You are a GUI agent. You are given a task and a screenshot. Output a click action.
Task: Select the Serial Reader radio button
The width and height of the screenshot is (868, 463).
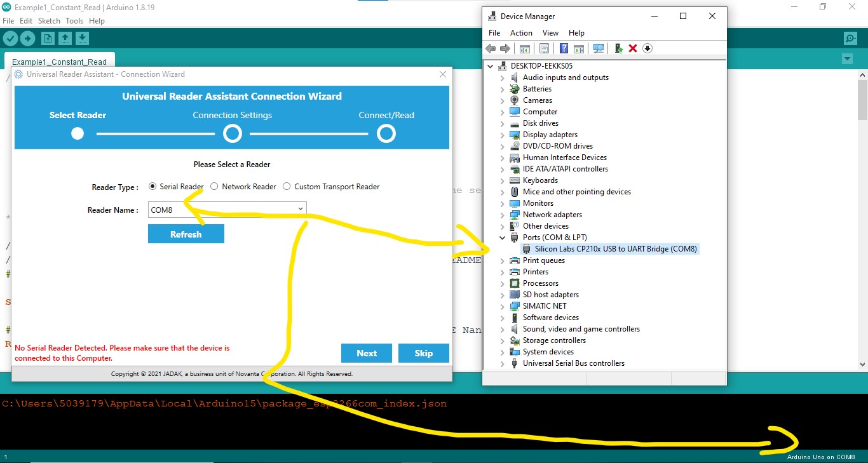pyautogui.click(x=153, y=187)
